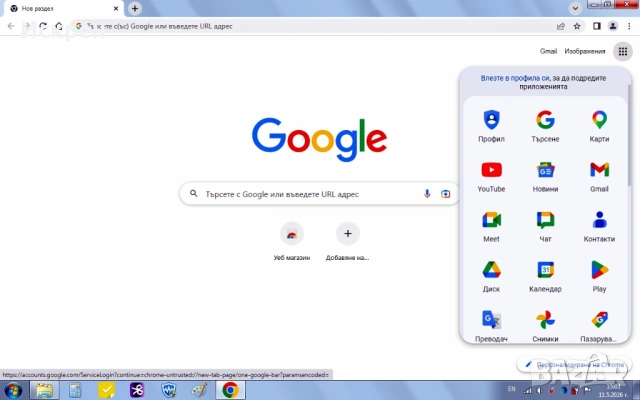
Task: Open Уеб магазин shortcut
Action: pos(291,241)
